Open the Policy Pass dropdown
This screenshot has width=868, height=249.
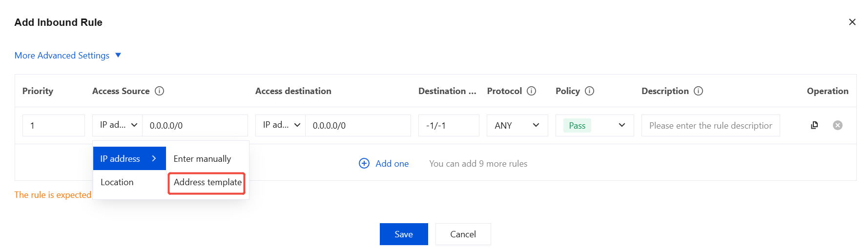pyautogui.click(x=595, y=125)
